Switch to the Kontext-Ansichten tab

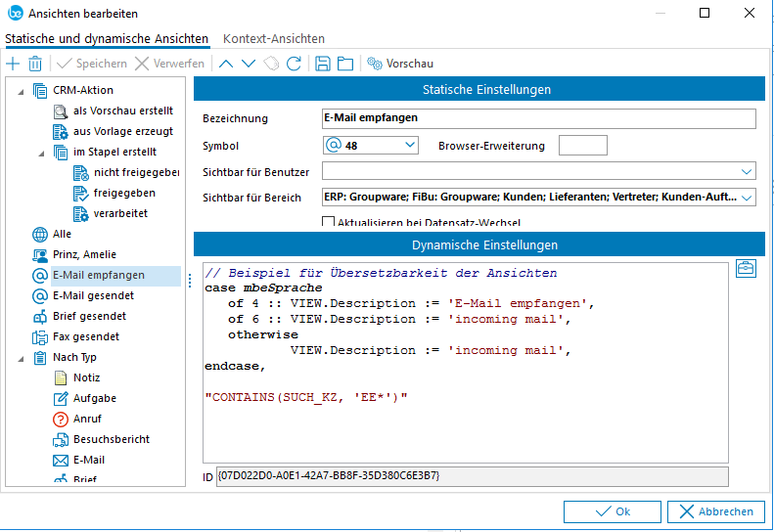pos(274,39)
